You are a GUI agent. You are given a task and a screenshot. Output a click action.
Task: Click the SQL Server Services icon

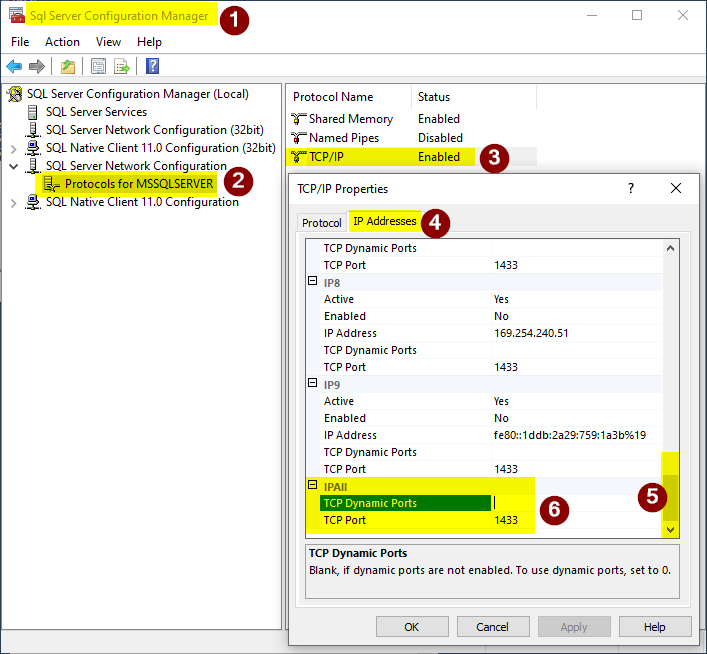pos(32,112)
